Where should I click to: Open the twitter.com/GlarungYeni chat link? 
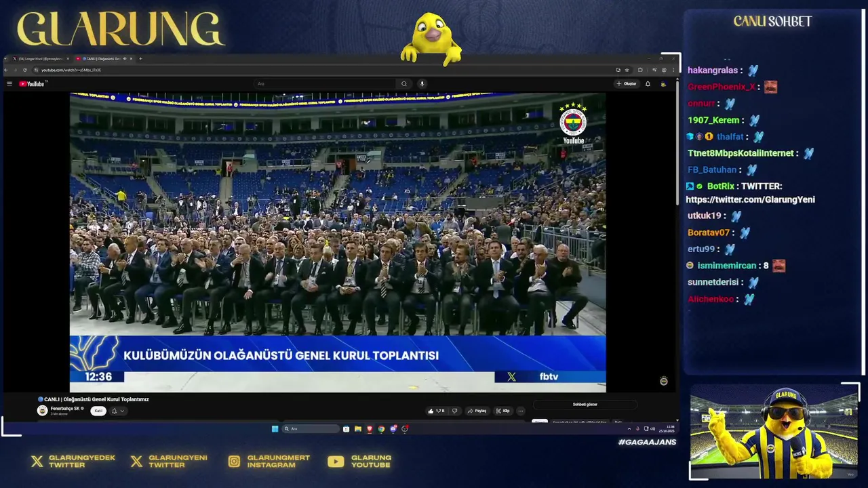(750, 200)
